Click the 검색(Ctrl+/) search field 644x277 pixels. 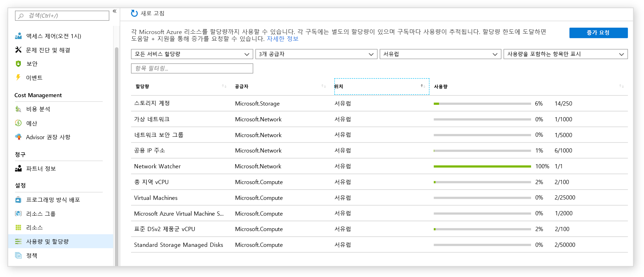click(62, 16)
